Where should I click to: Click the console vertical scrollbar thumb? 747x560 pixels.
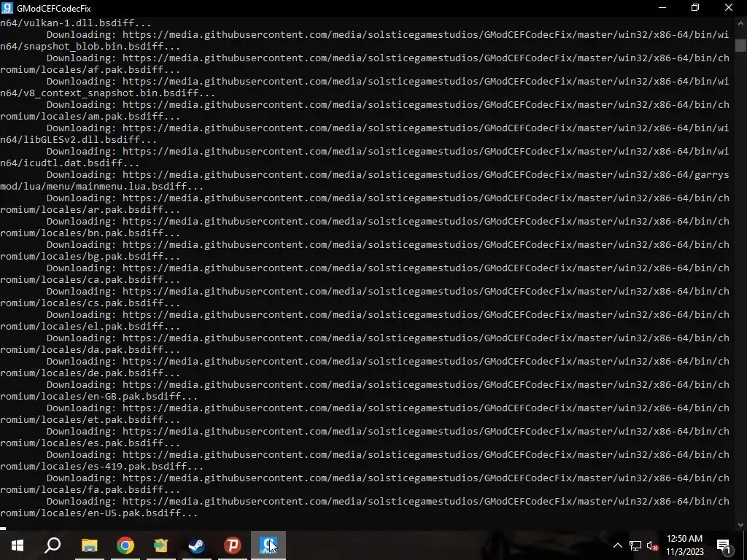(x=740, y=45)
